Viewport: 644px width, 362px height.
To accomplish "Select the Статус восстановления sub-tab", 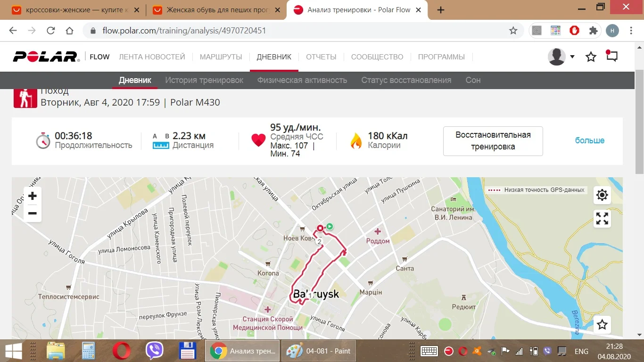I will click(406, 80).
